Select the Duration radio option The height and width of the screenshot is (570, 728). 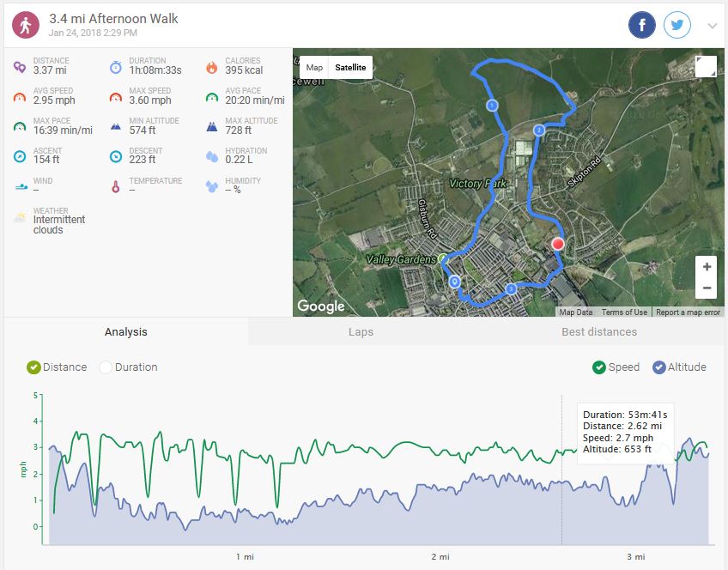106,367
